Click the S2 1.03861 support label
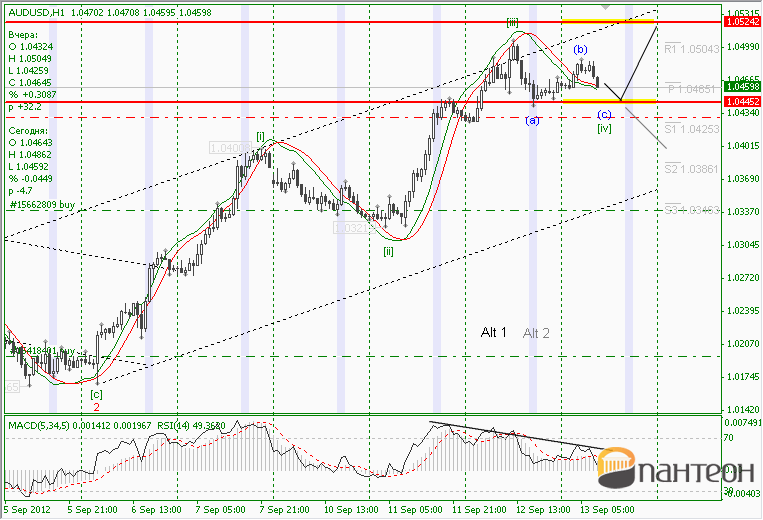Viewport: 763px width, 520px height. pyautogui.click(x=691, y=169)
